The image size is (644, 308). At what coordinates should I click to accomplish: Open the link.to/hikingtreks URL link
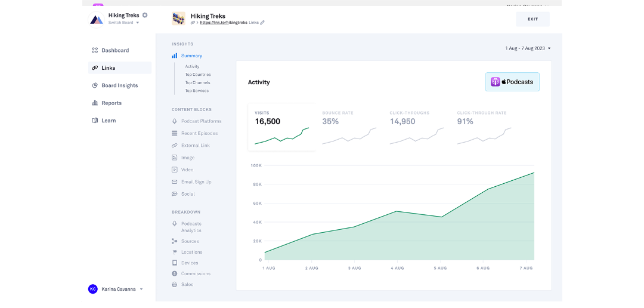point(223,23)
